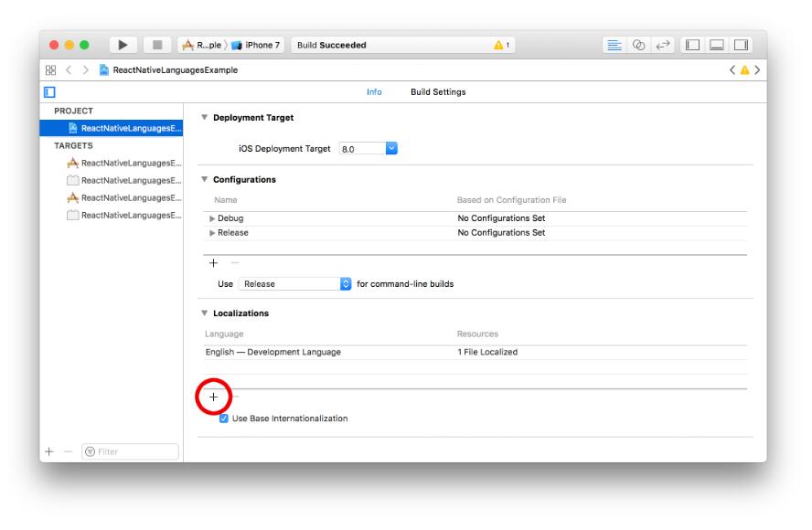Open the iOS Deployment Target dropdown
Viewport: 812px width, 530px height.
pyautogui.click(x=391, y=149)
